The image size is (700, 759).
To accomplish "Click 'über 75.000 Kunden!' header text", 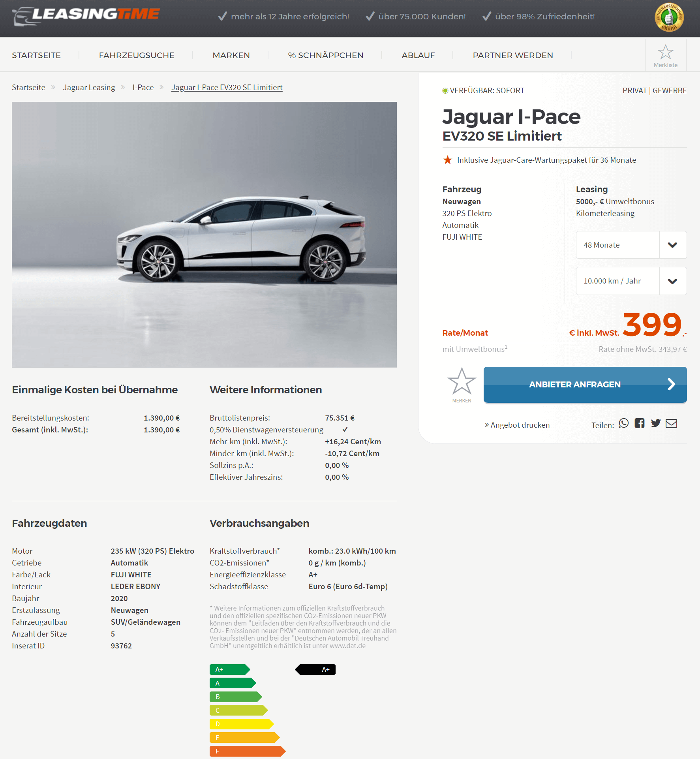I will 422,17.
